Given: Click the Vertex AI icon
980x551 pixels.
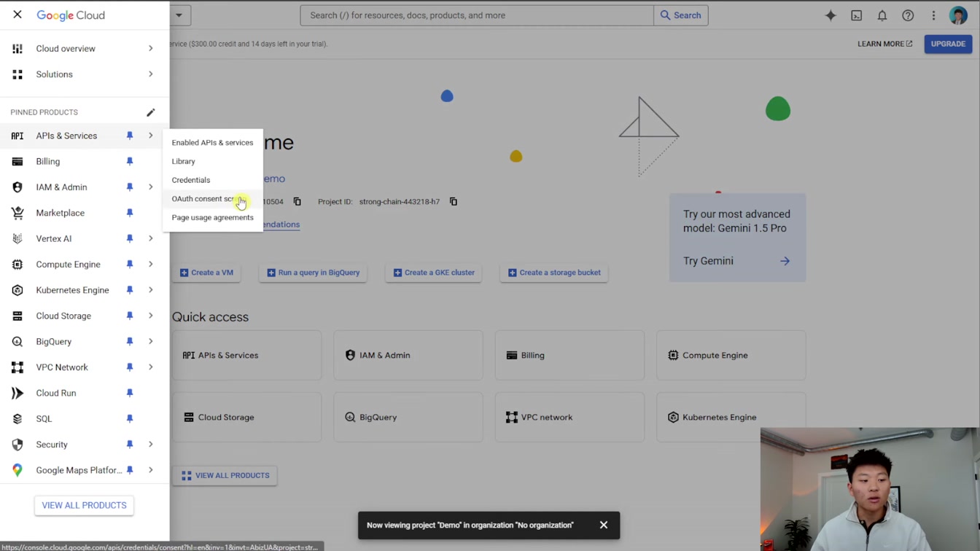Looking at the screenshot, I should point(17,238).
